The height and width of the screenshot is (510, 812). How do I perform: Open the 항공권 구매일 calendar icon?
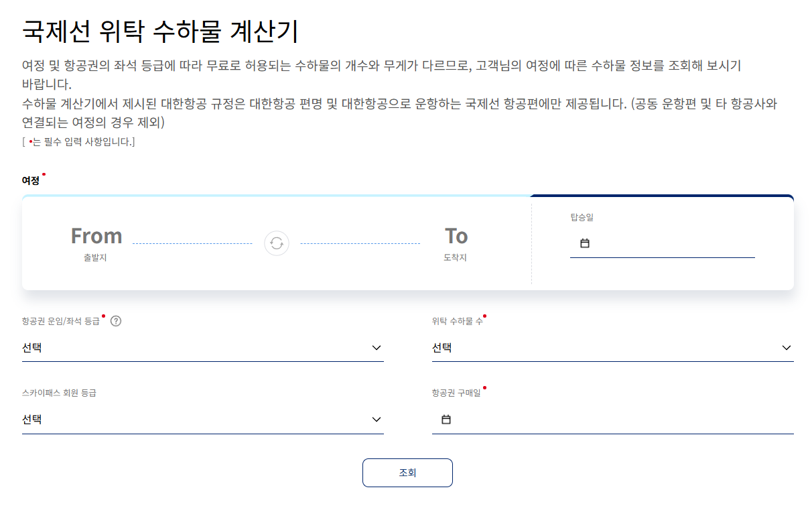pos(446,419)
